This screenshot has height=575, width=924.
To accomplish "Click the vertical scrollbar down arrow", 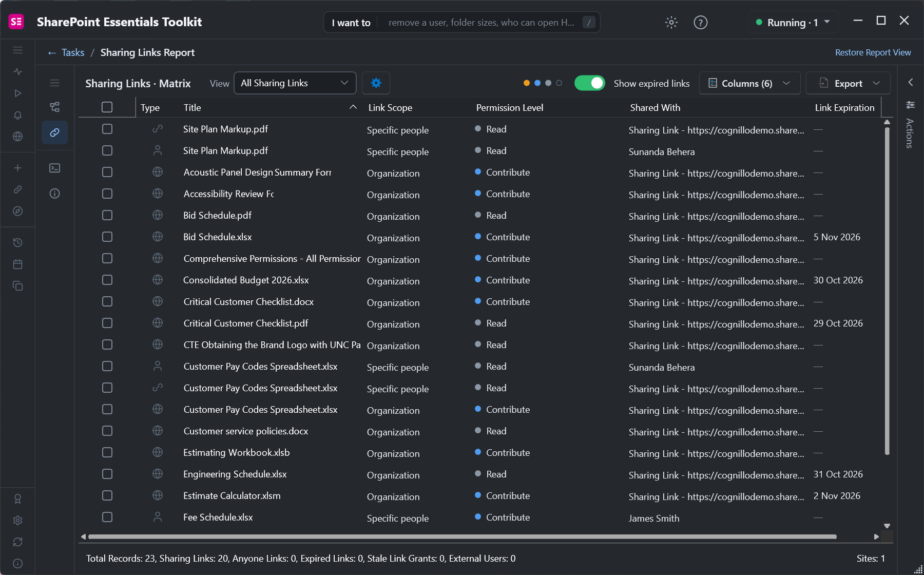I will coord(887,526).
